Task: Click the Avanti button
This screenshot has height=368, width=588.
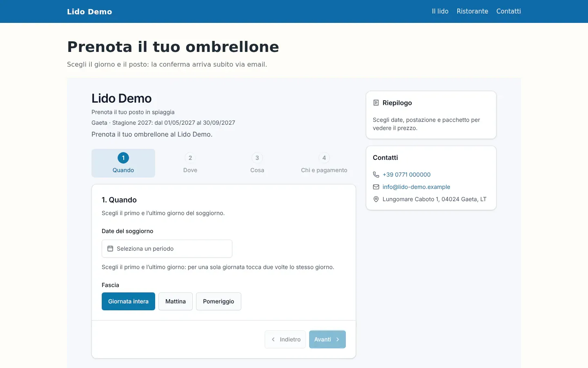Action: pyautogui.click(x=327, y=339)
